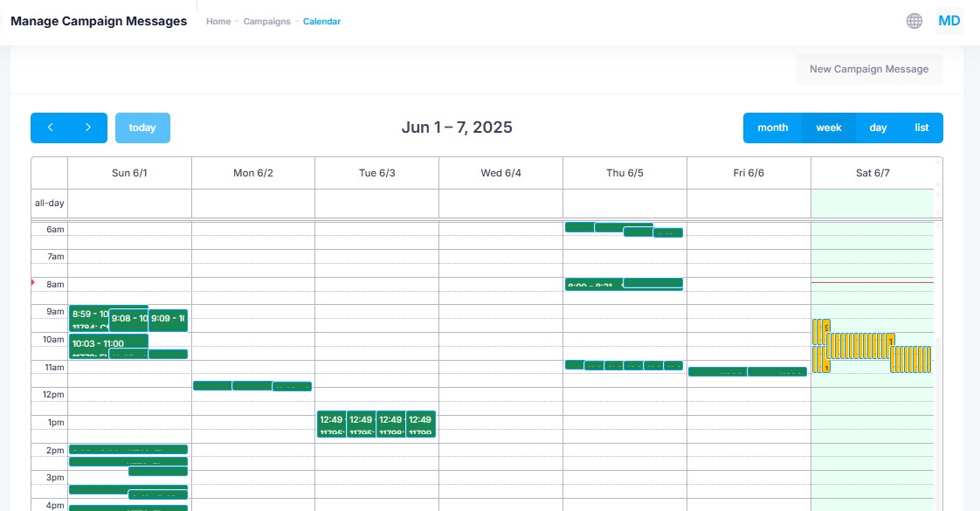Click the 9am time label
The width and height of the screenshot is (980, 511).
coord(55,312)
